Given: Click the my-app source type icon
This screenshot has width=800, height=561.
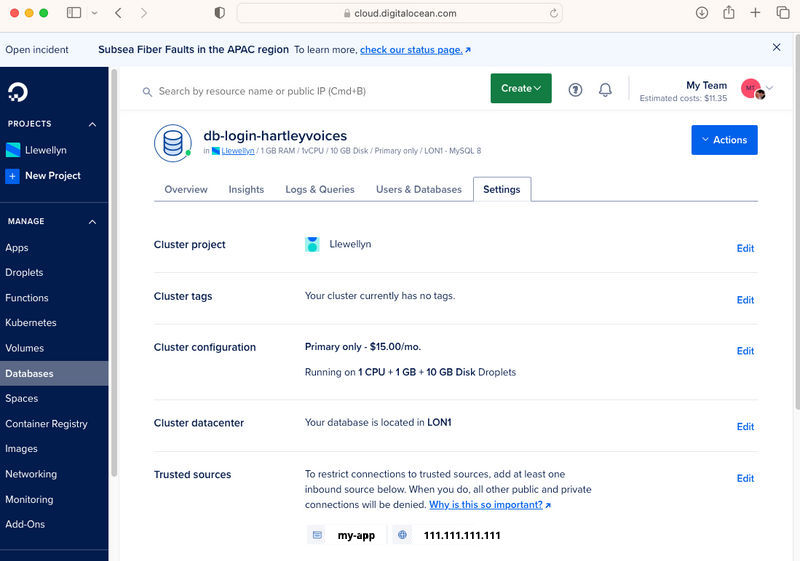Looking at the screenshot, I should tap(317, 535).
